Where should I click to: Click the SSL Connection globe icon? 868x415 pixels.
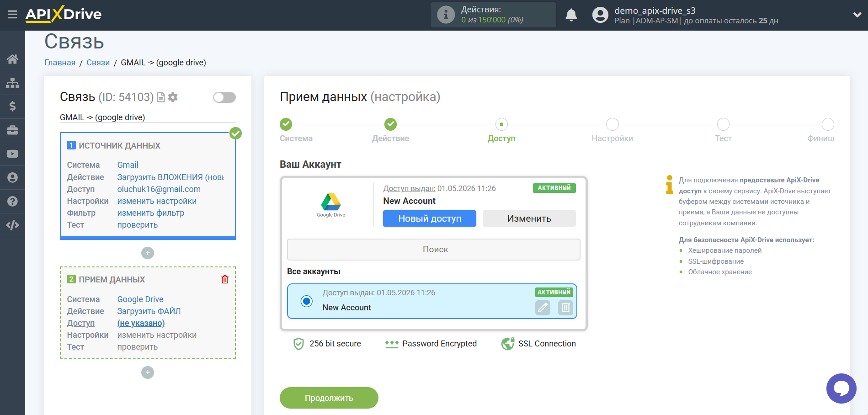click(508, 344)
